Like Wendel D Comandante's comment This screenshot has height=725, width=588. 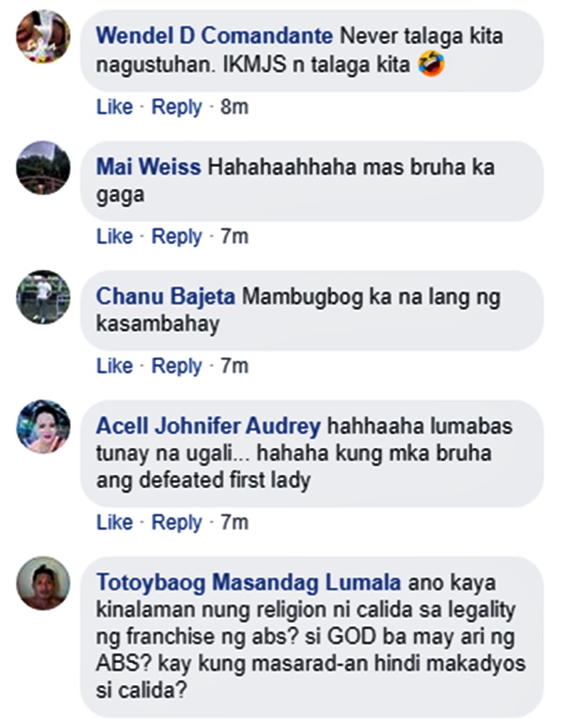pos(114,107)
